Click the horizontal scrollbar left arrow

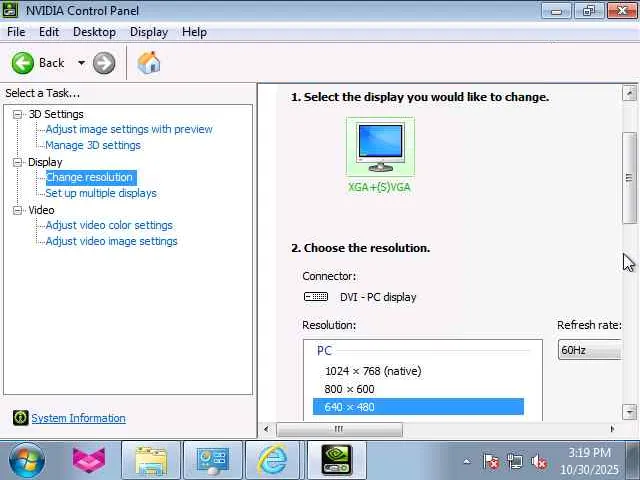(267, 429)
